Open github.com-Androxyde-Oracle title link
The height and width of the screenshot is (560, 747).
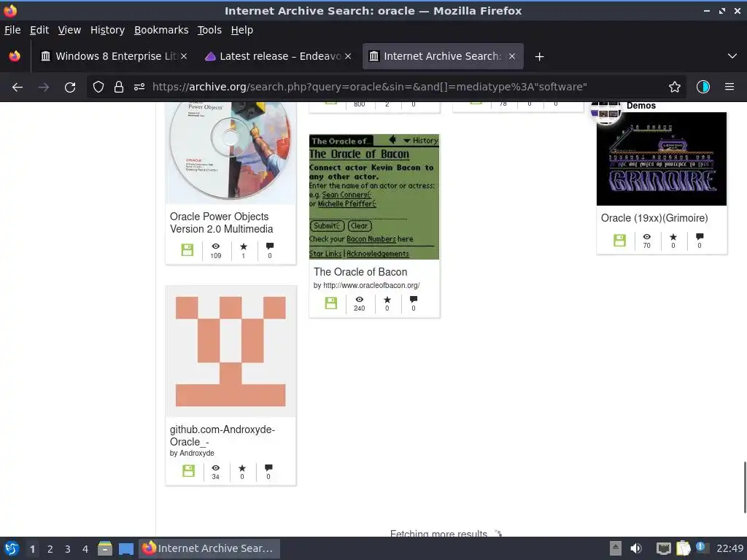click(222, 436)
